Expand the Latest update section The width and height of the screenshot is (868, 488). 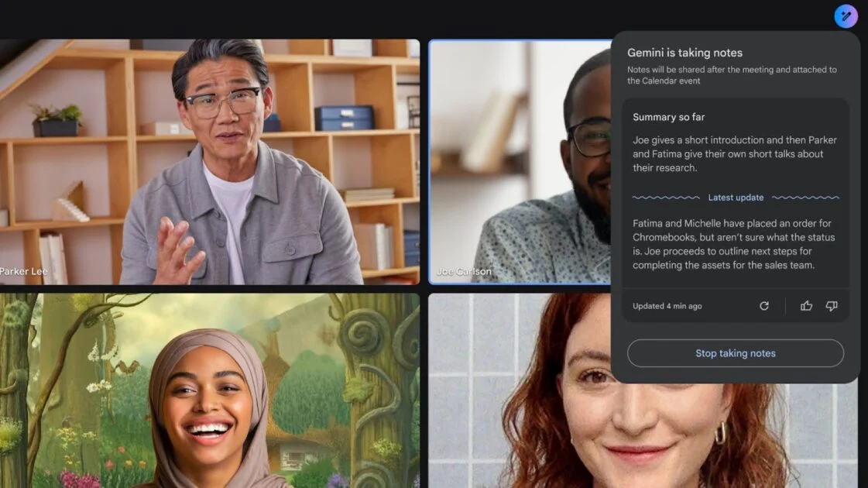pyautogui.click(x=736, y=198)
